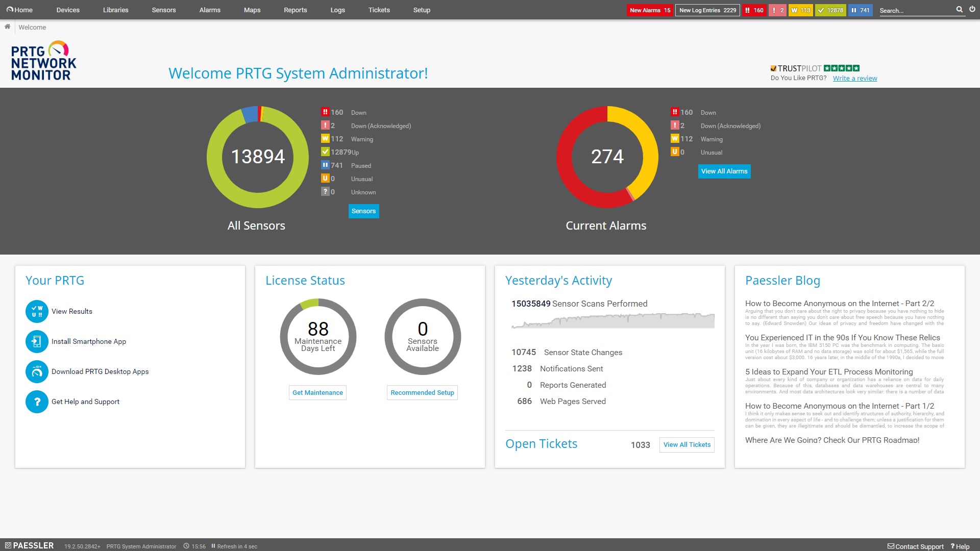Open blog post 'Where Are We Going?' roadmap
Screen dimensions: 980x551
832,440
